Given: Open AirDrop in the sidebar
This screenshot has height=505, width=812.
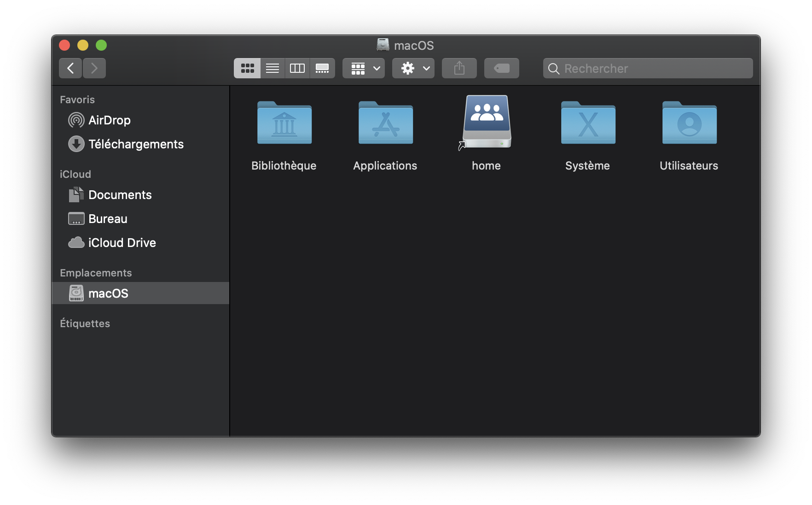Looking at the screenshot, I should pos(140,120).
